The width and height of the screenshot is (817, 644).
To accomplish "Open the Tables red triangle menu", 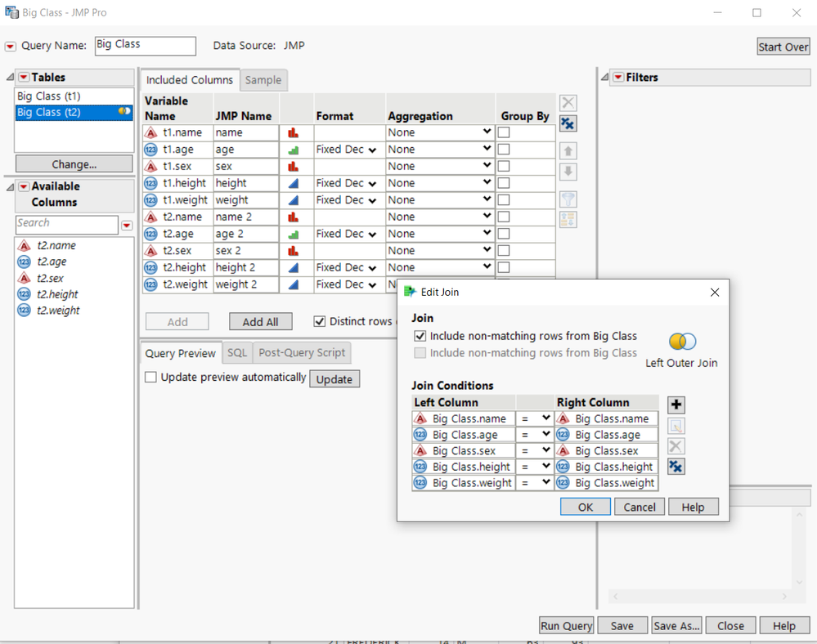I will 24,77.
